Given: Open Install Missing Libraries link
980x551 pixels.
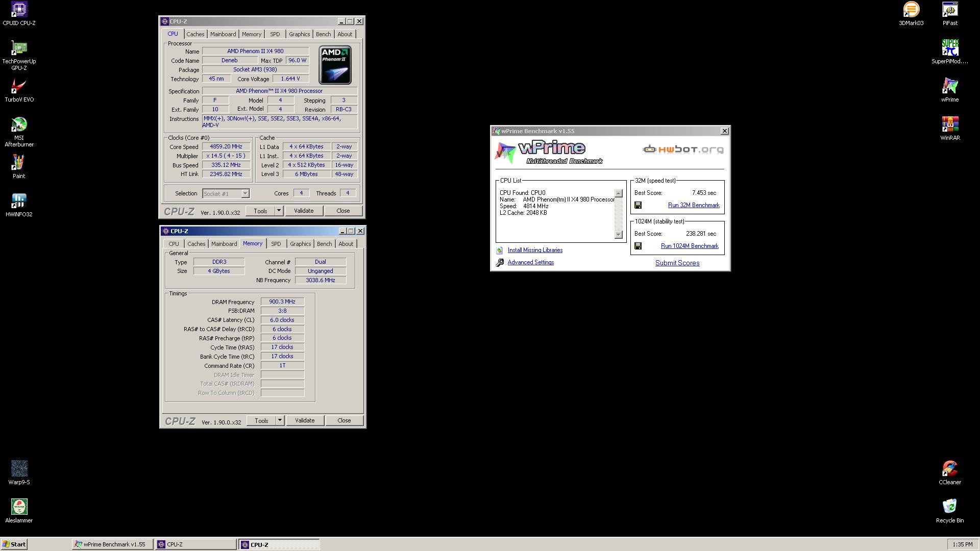Looking at the screenshot, I should (535, 250).
